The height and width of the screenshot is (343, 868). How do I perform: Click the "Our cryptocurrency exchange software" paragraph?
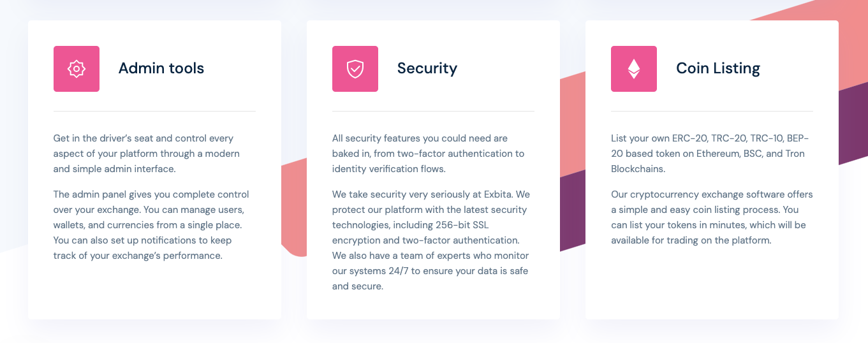point(712,217)
